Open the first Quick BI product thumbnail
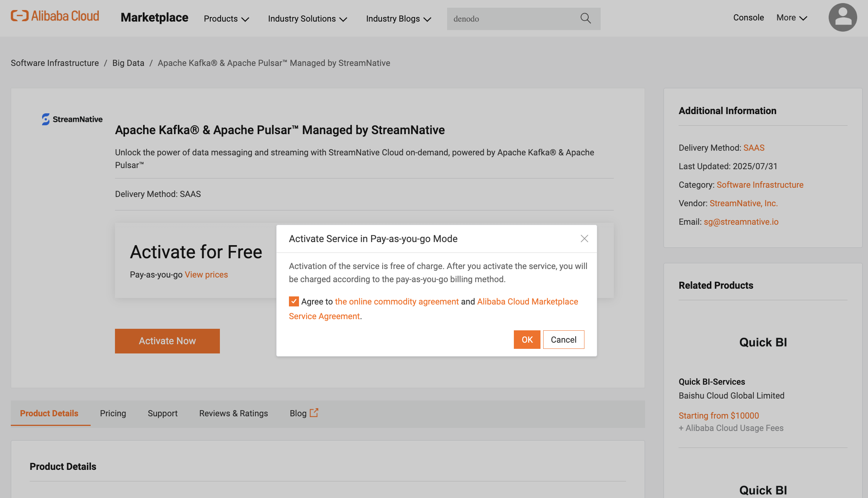 point(763,342)
